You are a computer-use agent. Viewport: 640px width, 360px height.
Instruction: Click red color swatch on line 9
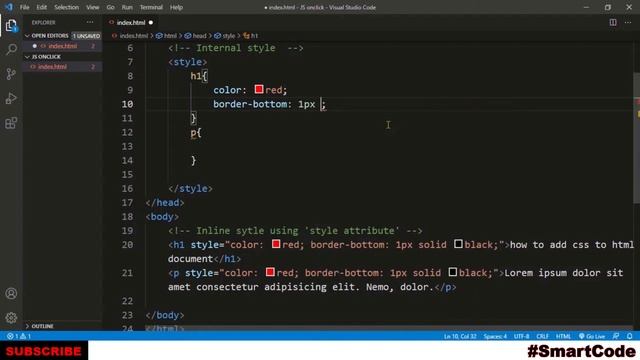(259, 89)
